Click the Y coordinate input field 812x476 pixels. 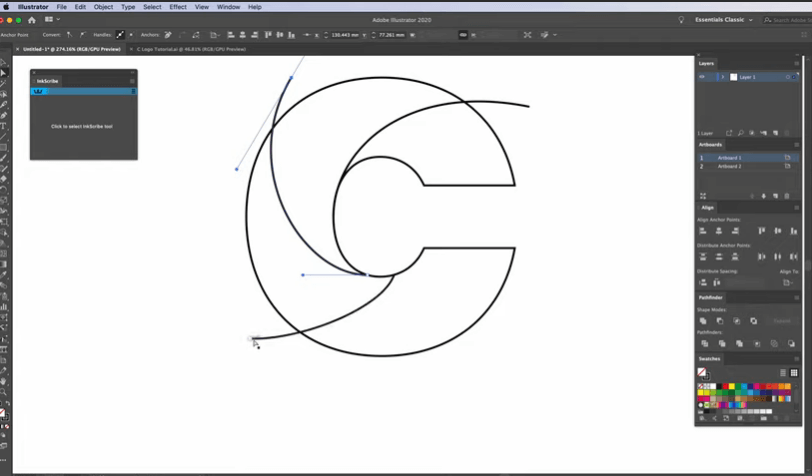[392, 35]
